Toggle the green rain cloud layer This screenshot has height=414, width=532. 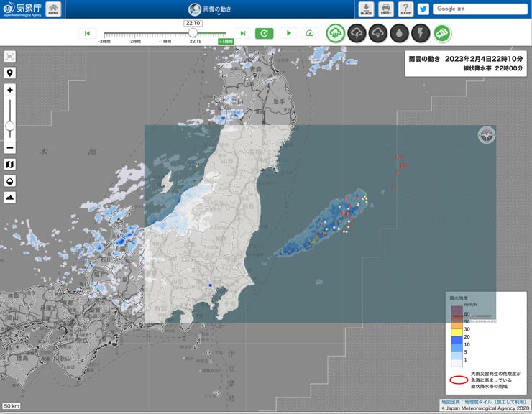[x=335, y=33]
